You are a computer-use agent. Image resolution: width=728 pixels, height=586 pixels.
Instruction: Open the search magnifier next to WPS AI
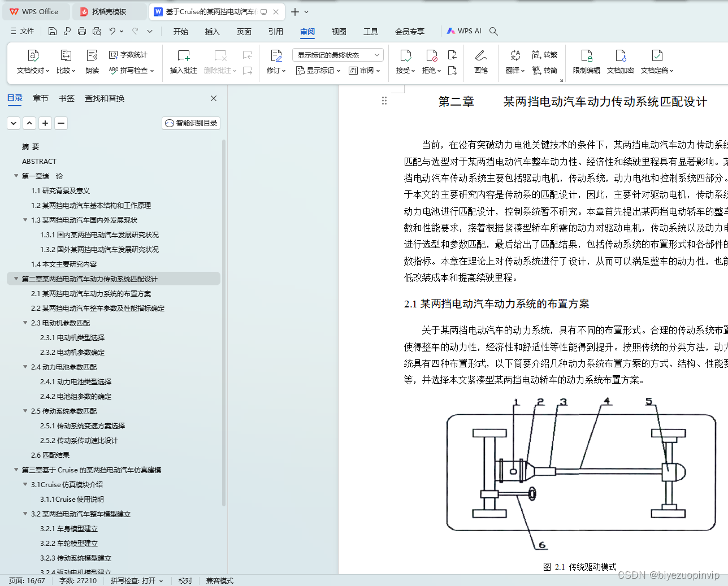(x=493, y=32)
